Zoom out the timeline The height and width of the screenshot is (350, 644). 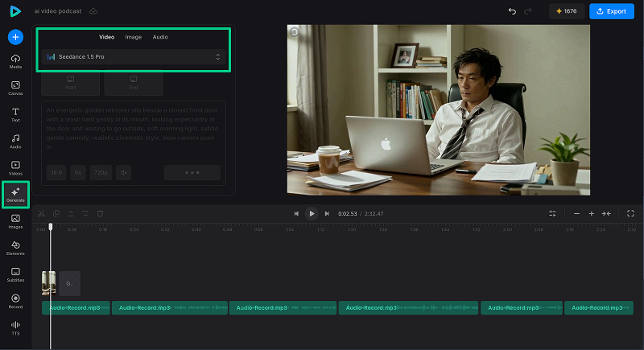point(576,214)
